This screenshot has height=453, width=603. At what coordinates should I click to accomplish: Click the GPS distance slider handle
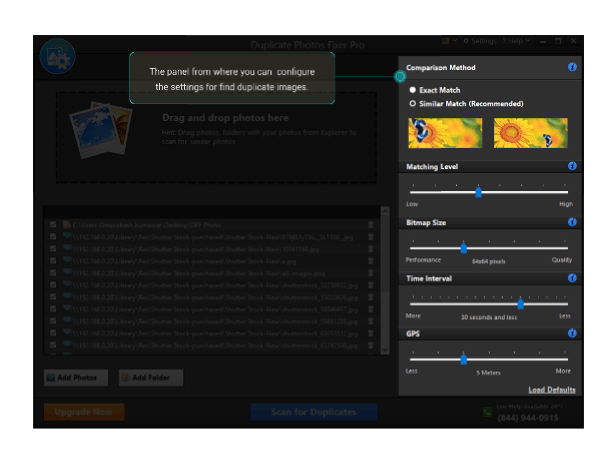tap(463, 359)
